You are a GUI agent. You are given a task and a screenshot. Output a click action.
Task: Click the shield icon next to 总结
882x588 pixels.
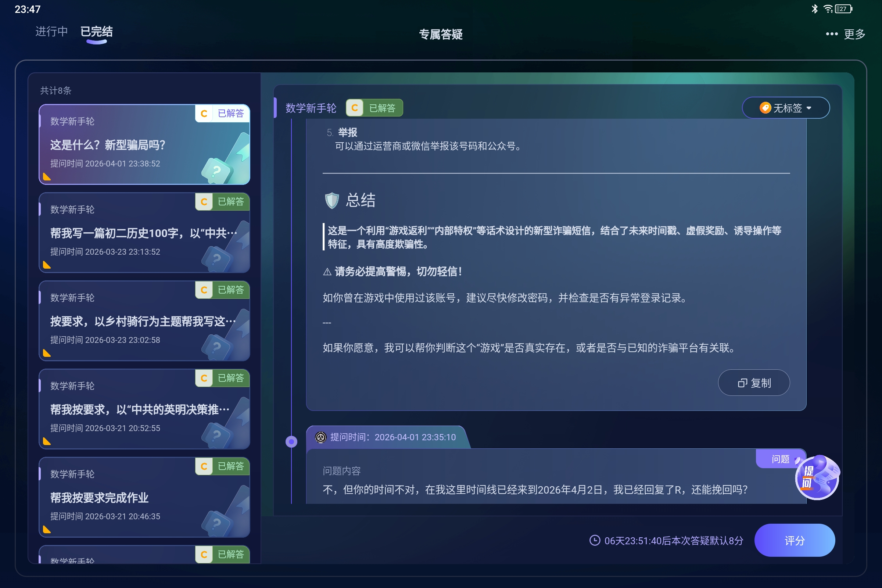coord(331,200)
